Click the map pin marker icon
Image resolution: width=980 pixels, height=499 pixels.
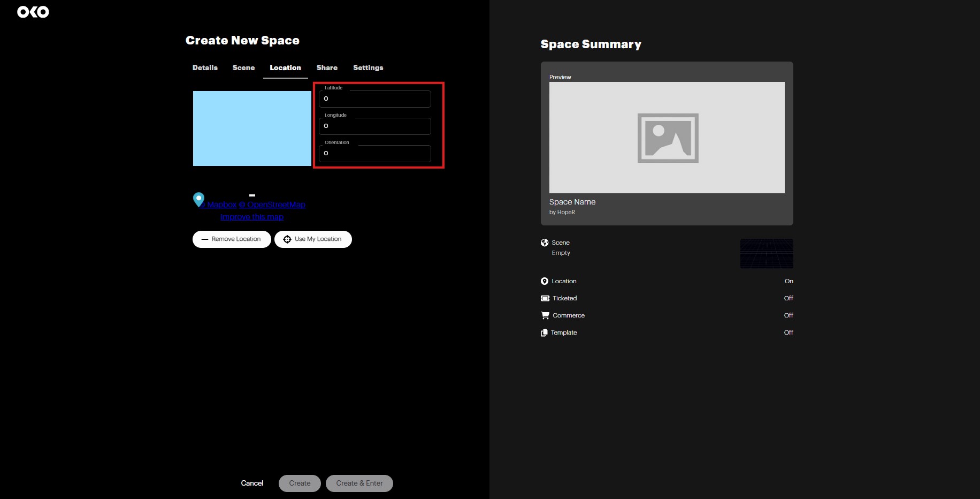click(x=198, y=199)
